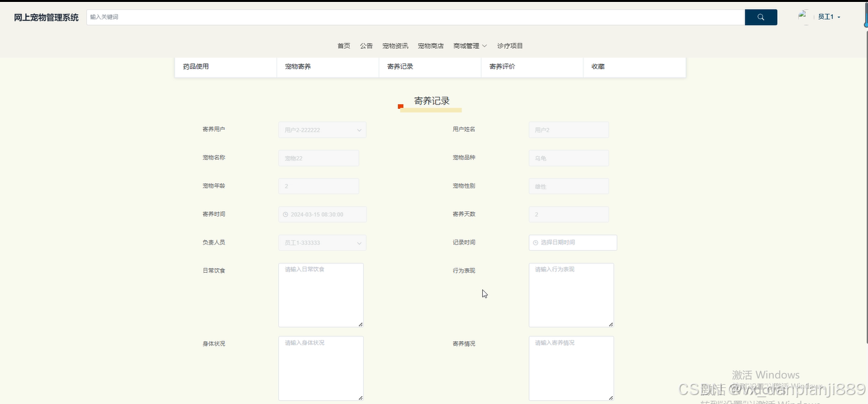
Task: Open 宠物商店 in the navigation
Action: [x=430, y=46]
